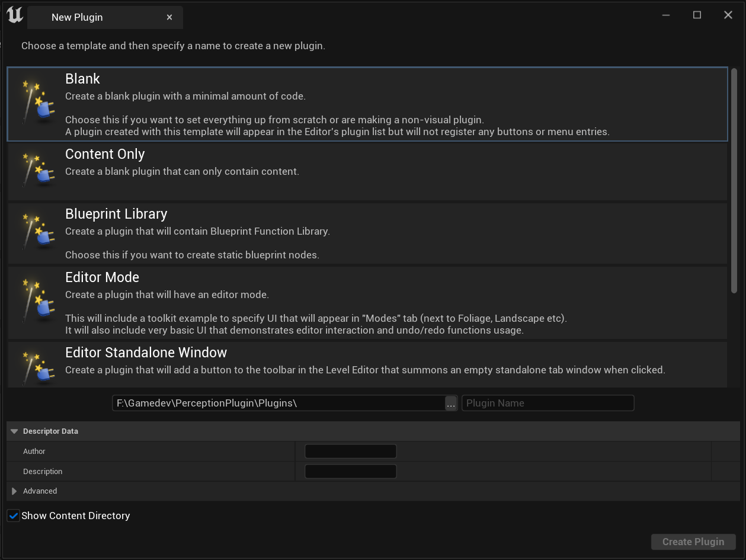
Task: Click the Editor Mode template icon
Action: click(39, 302)
